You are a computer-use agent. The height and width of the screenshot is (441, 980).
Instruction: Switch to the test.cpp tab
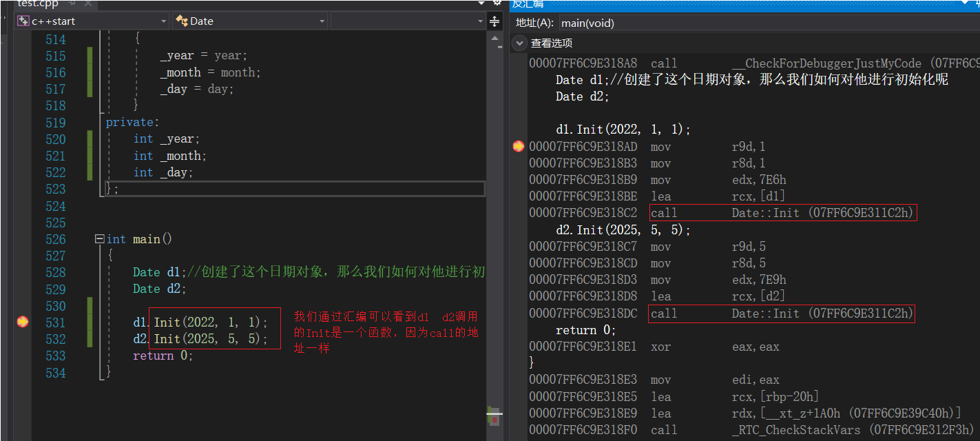[x=38, y=3]
